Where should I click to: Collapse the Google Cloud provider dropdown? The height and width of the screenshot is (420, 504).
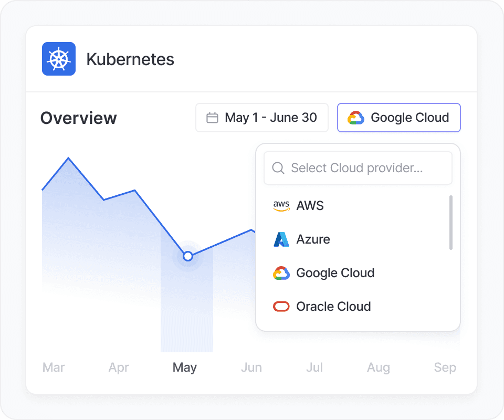click(x=399, y=118)
